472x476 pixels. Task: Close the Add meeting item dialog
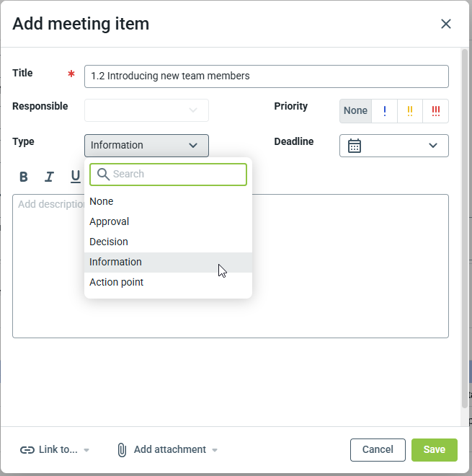click(446, 24)
